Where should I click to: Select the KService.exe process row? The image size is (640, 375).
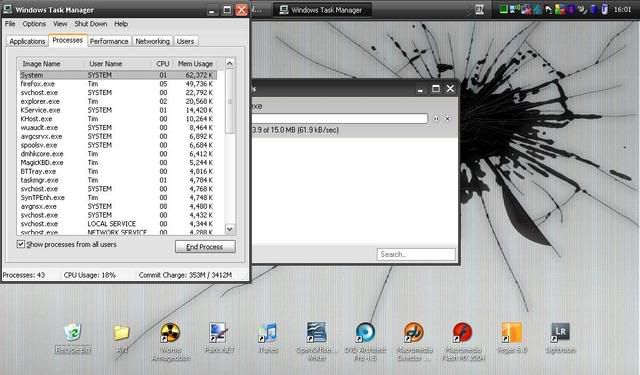tap(118, 110)
